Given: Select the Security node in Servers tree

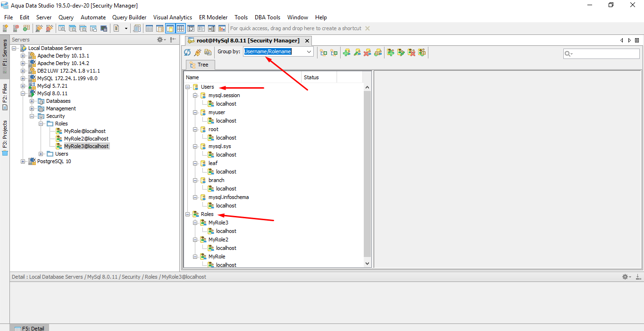Looking at the screenshot, I should [56, 116].
